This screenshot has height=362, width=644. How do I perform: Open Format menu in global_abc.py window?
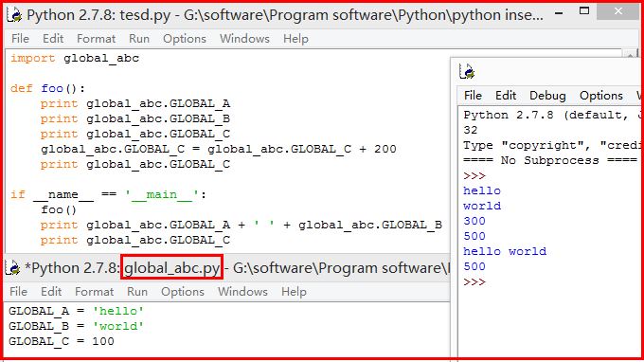click(x=94, y=292)
